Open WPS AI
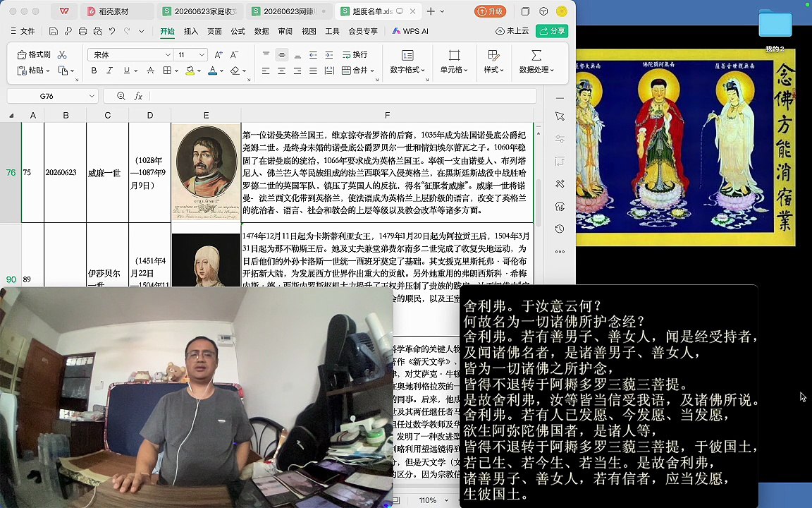Image resolution: width=812 pixels, height=508 pixels. coord(410,31)
